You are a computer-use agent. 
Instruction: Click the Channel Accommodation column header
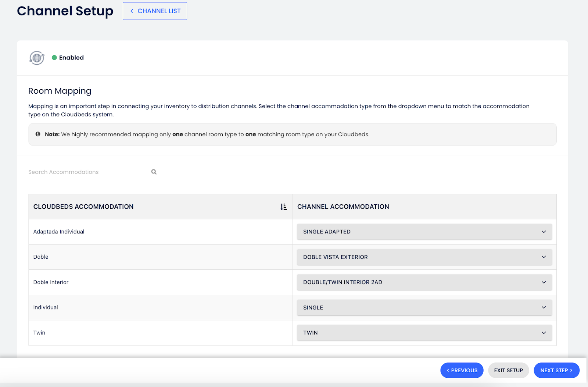coord(343,207)
